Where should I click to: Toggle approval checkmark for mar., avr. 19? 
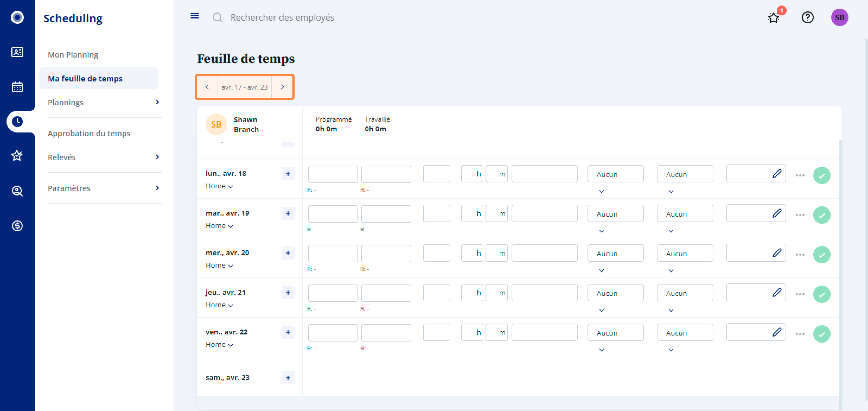(x=822, y=215)
